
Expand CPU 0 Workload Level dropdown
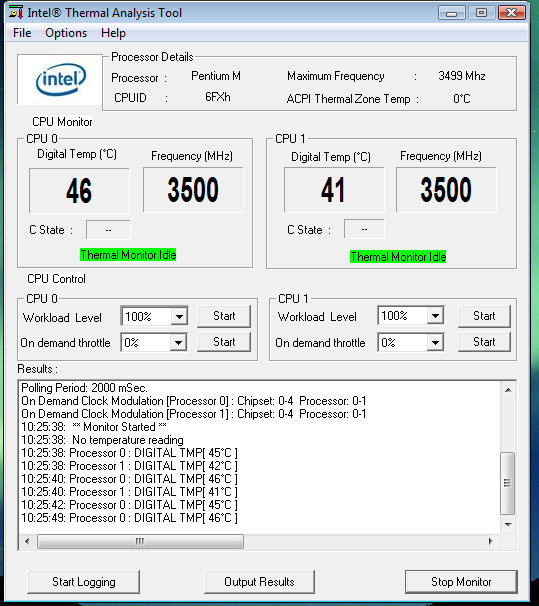179,317
